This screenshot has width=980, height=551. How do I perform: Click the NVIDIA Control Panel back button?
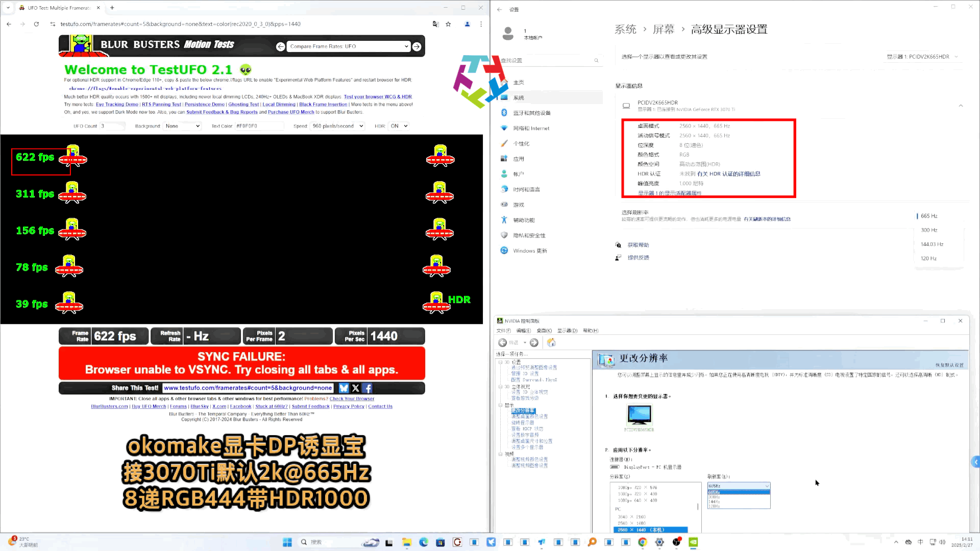(503, 343)
